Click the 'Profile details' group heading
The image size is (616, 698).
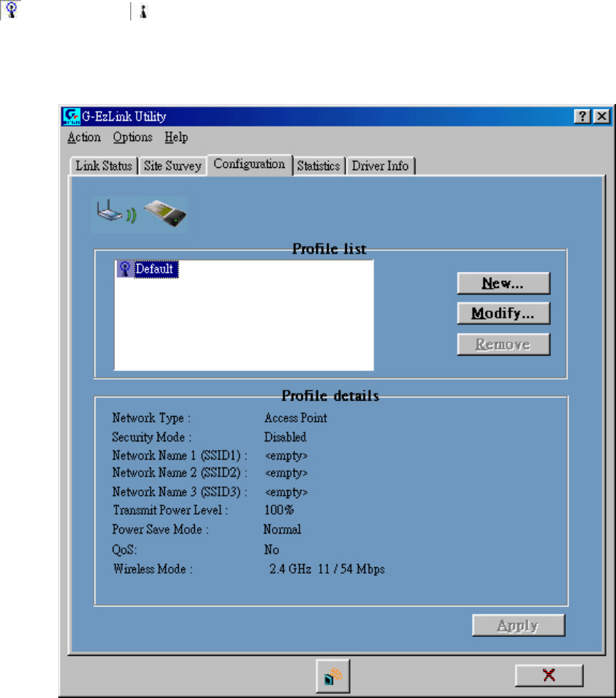click(330, 396)
